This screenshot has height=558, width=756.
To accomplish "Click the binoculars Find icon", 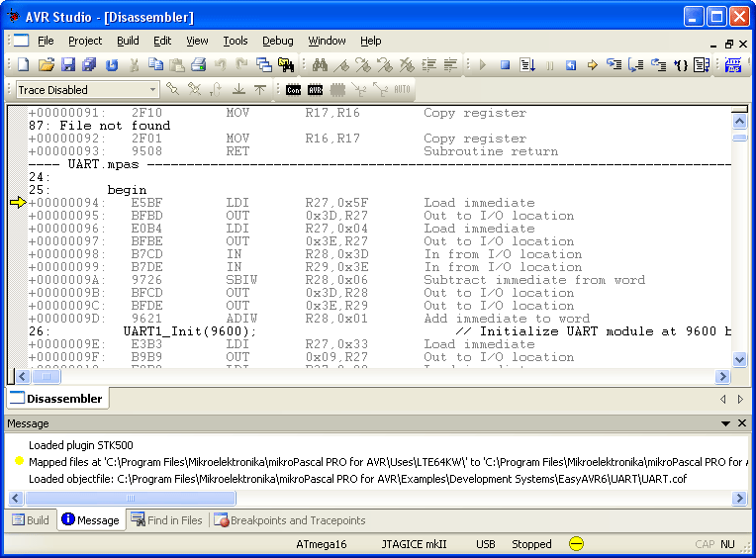I will point(321,64).
